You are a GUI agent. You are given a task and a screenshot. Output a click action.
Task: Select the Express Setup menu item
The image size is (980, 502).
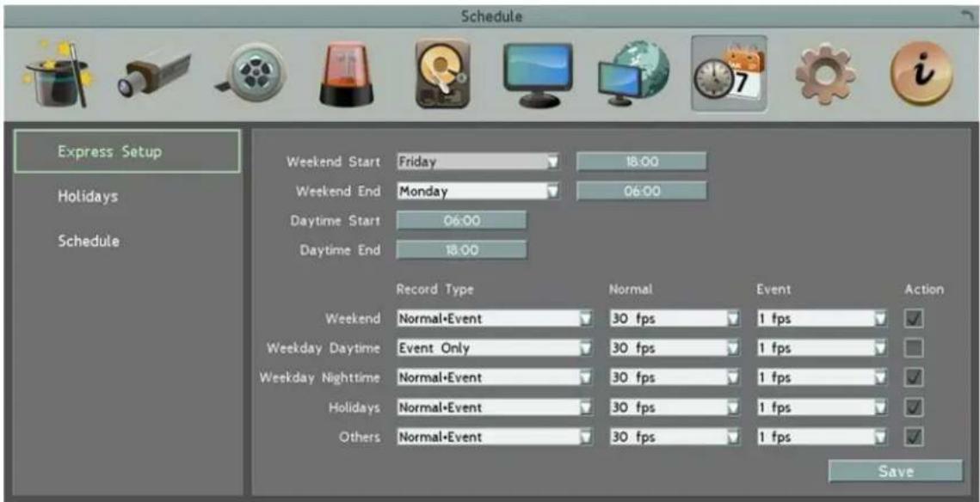click(126, 151)
